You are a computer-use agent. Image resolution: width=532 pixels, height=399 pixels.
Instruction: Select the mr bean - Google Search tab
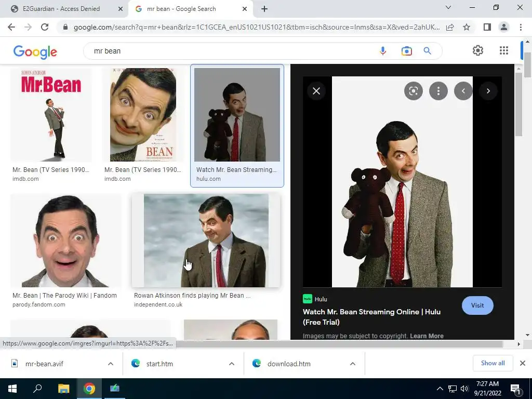181,9
